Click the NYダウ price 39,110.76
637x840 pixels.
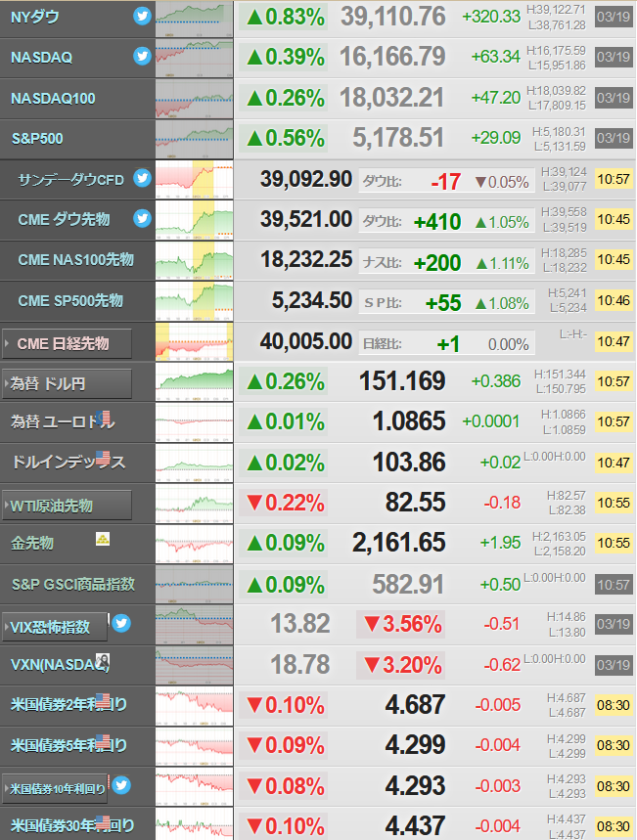click(393, 17)
